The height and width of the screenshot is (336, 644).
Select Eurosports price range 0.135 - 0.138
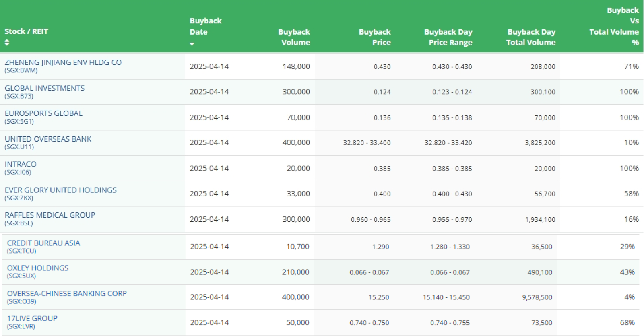(452, 117)
